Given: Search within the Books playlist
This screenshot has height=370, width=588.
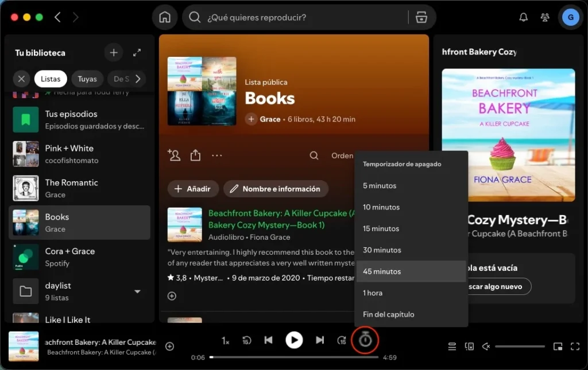Looking at the screenshot, I should pyautogui.click(x=314, y=155).
